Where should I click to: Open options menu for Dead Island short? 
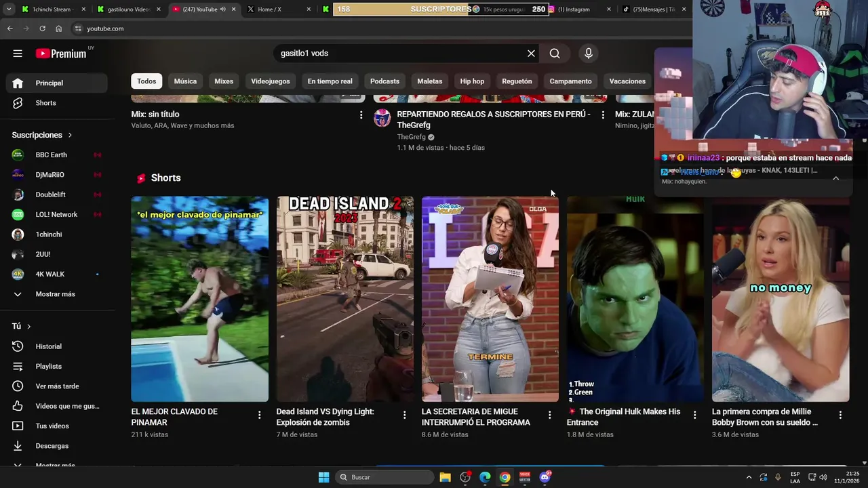coord(404,415)
